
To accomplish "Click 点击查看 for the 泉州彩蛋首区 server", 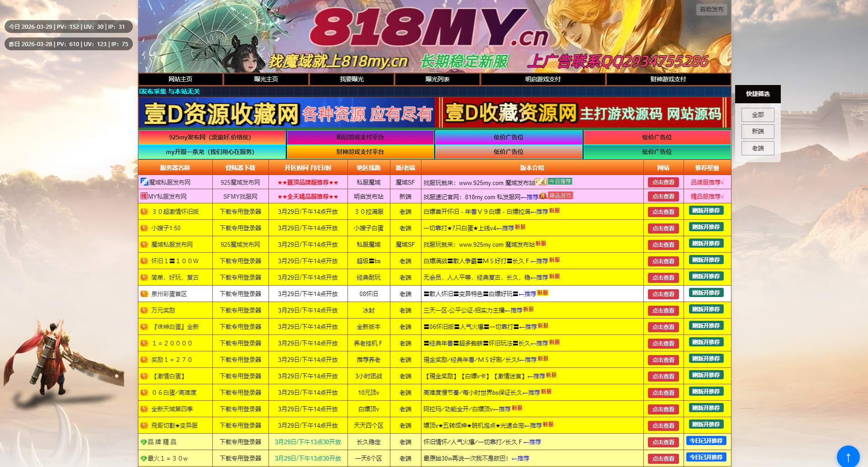I will click(663, 294).
